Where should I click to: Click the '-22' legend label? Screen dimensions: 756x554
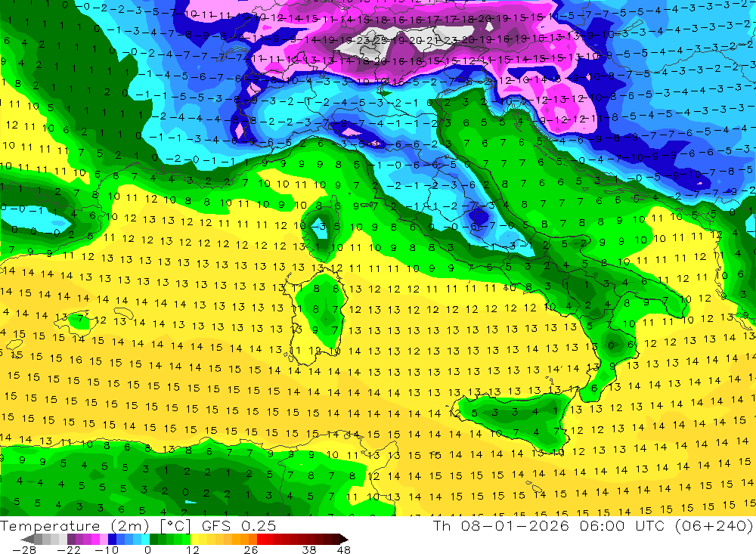pyautogui.click(x=69, y=549)
